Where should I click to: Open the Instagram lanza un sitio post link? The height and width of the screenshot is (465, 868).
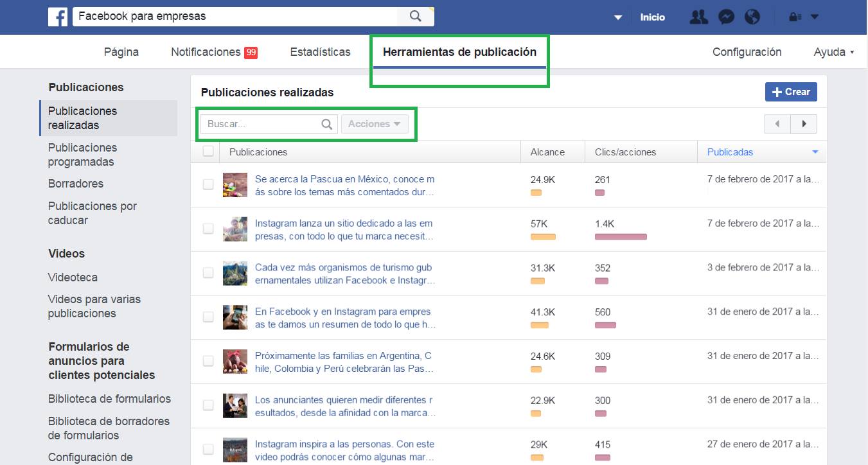click(345, 230)
